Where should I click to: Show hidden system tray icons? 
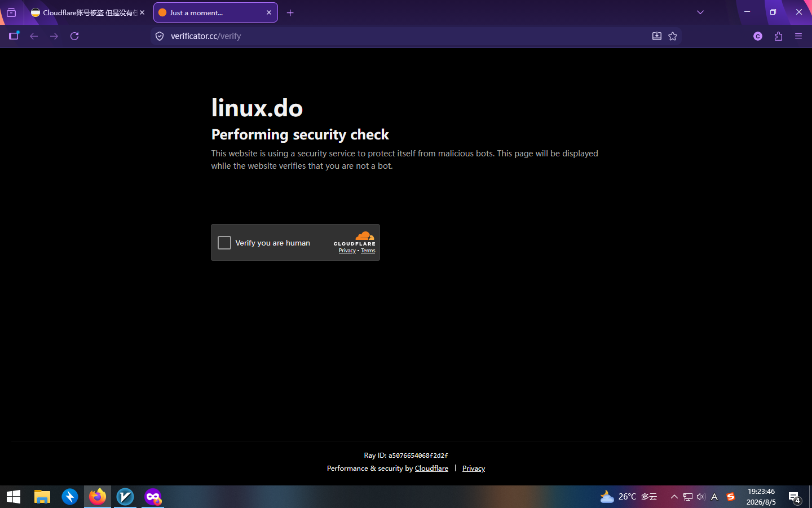(674, 497)
